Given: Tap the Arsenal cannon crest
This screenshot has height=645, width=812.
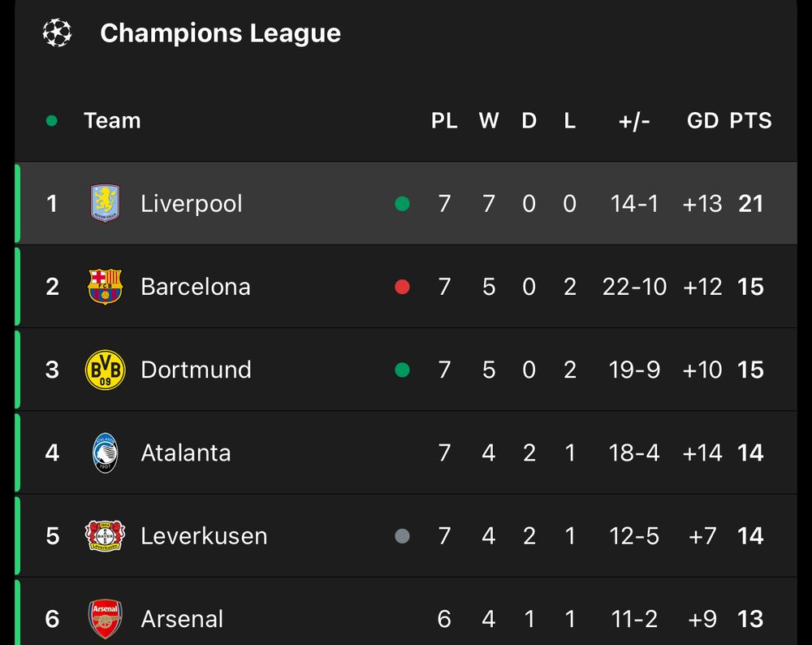Looking at the screenshot, I should 105,618.
